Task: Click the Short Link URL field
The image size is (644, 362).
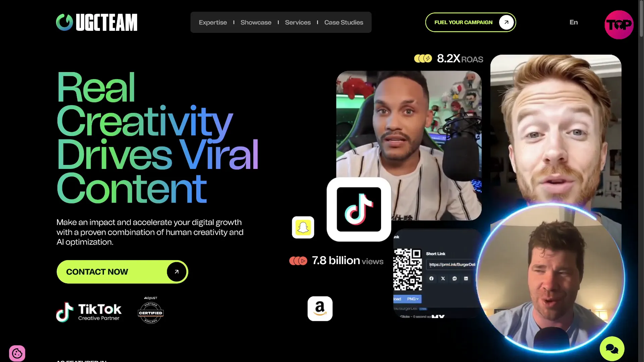Action: [451, 264]
